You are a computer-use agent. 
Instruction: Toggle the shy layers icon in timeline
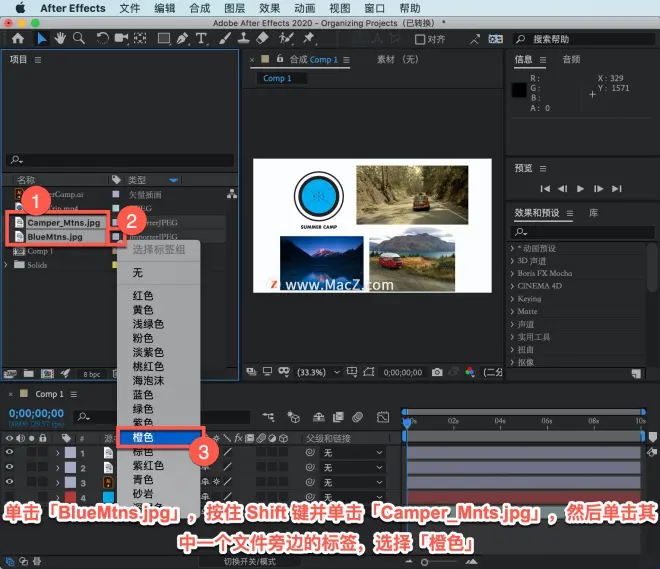[319, 417]
